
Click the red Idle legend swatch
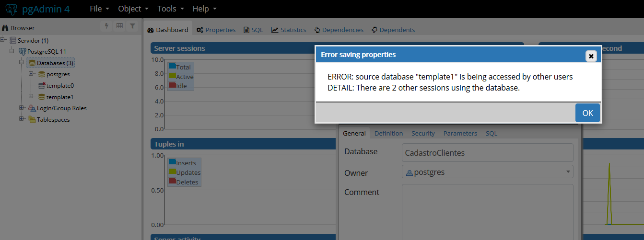172,85
